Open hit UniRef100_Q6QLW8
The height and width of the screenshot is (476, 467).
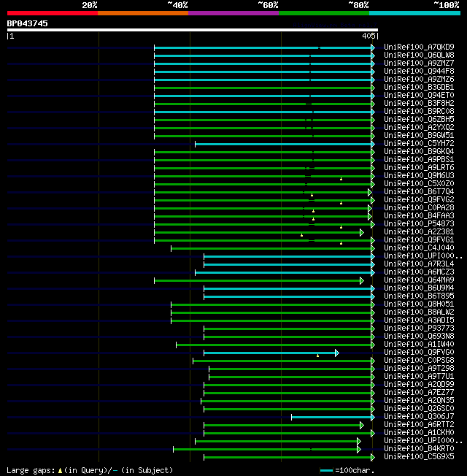[419, 55]
